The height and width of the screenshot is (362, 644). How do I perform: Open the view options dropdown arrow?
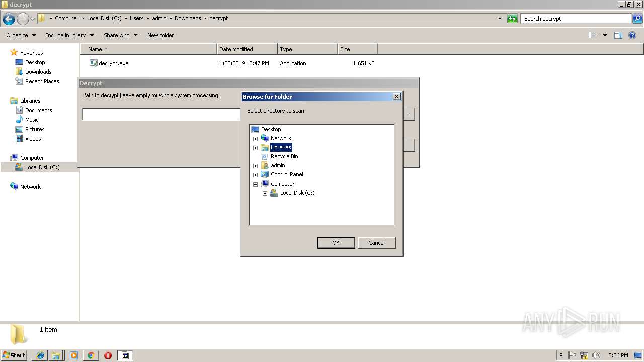(605, 35)
